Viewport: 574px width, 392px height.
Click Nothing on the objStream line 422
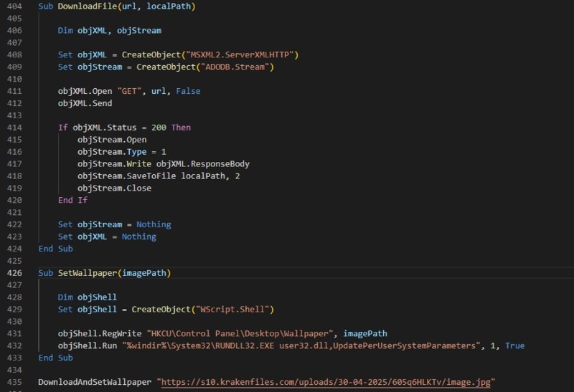tap(154, 224)
